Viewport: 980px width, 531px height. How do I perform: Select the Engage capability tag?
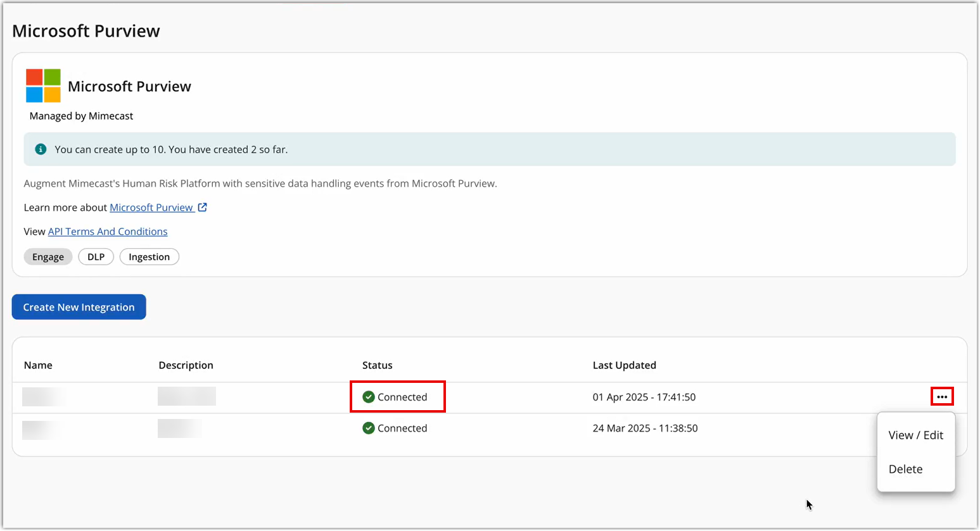(48, 256)
